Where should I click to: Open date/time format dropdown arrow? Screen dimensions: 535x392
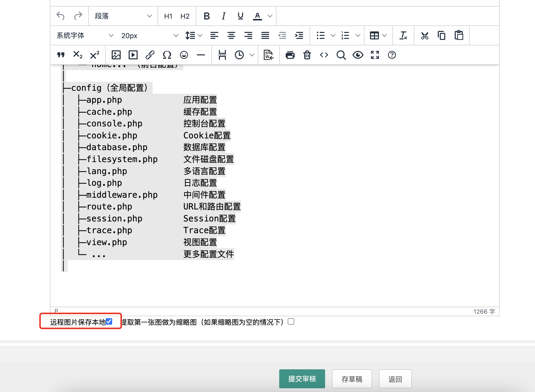coord(252,55)
